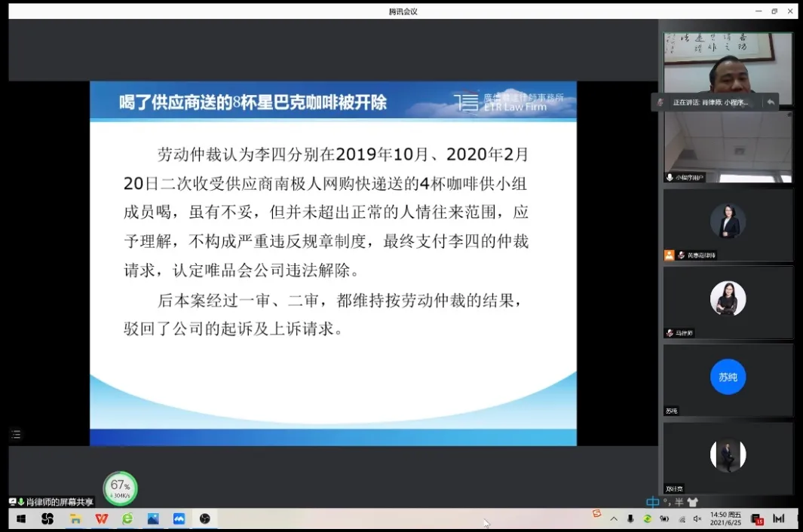Viewport: 803px width, 532px height.
Task: Click the '肖律师的屏幕共享' sharing label
Action: (60, 503)
